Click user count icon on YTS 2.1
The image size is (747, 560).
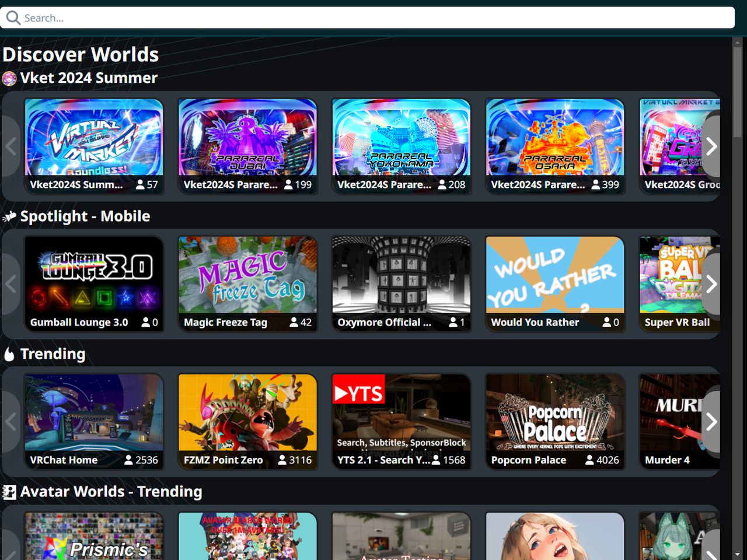pyautogui.click(x=436, y=460)
